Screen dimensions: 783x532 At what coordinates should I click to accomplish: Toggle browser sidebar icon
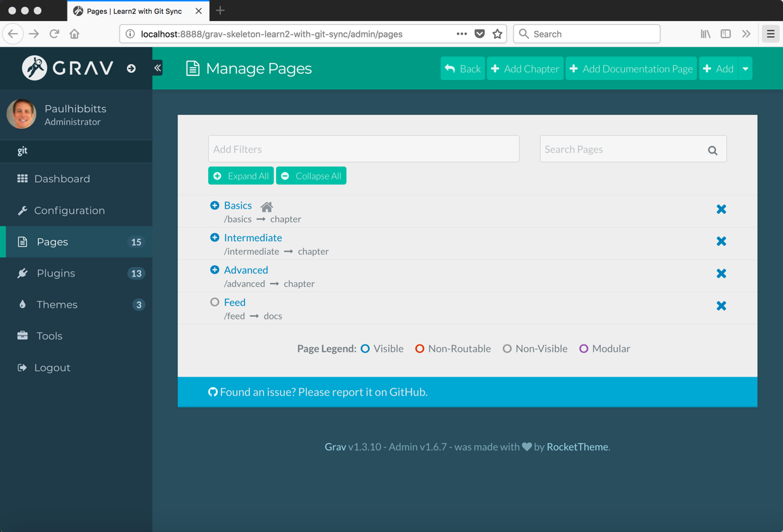(x=726, y=34)
